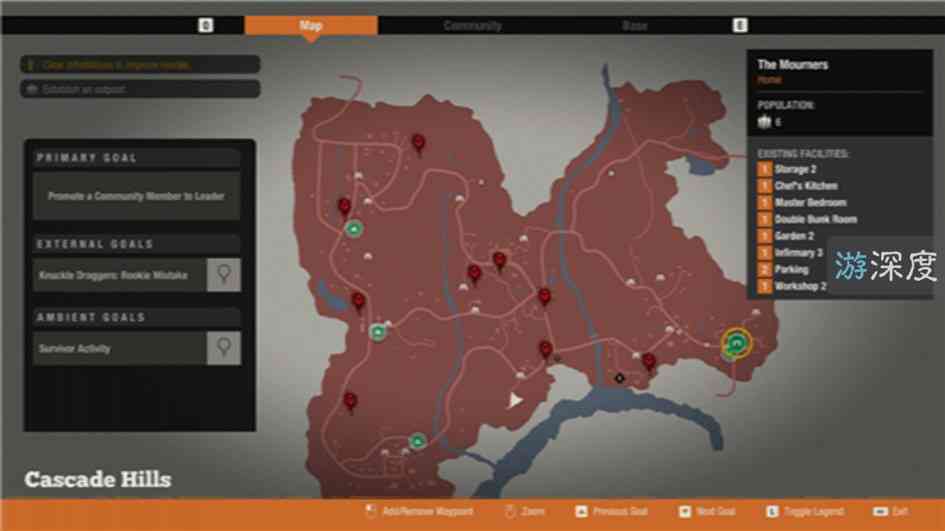Click waypoint pin icon beside Knuckle Draggers goal

[x=224, y=275]
